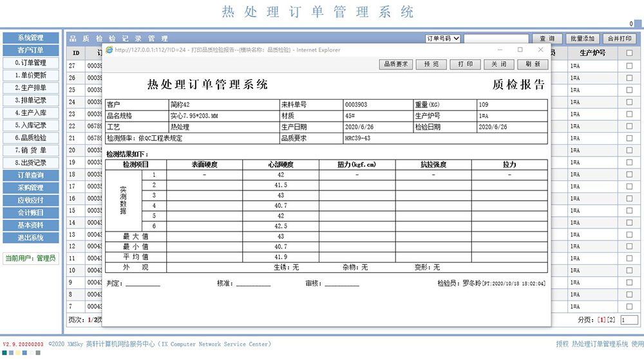Click 预览 preview button in popup

(x=431, y=64)
